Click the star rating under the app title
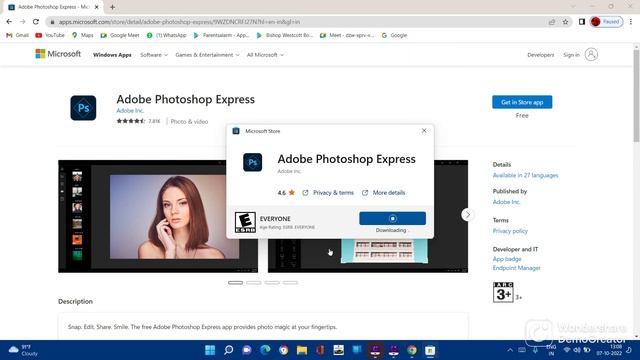This screenshot has height=360, width=640. [x=131, y=121]
